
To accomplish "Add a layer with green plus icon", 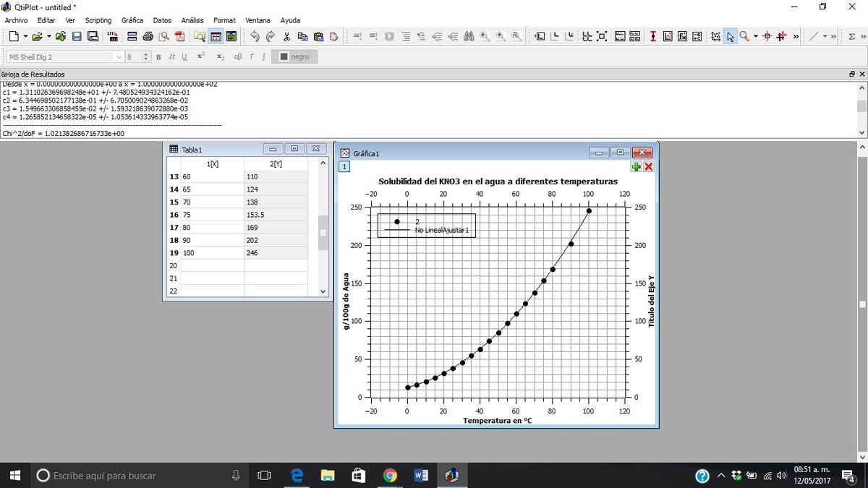I will click(637, 167).
